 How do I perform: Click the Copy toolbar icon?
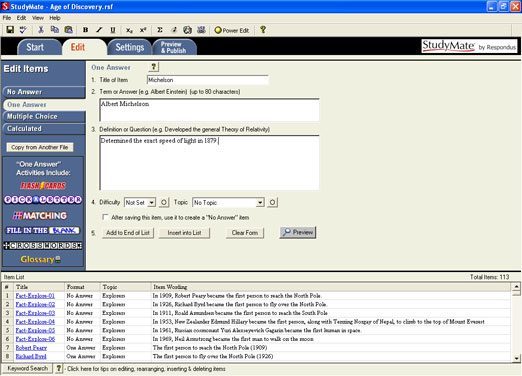pos(55,30)
